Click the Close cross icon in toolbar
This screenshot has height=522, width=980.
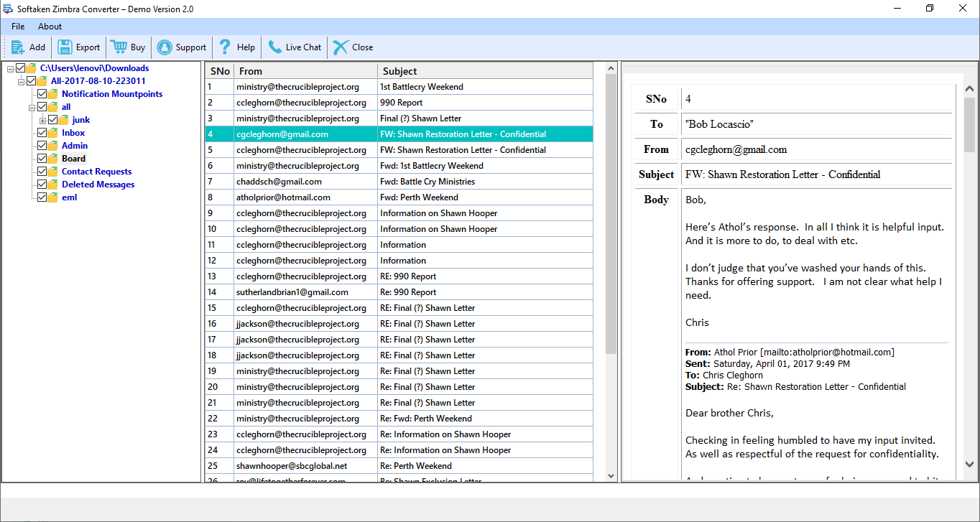click(x=341, y=47)
